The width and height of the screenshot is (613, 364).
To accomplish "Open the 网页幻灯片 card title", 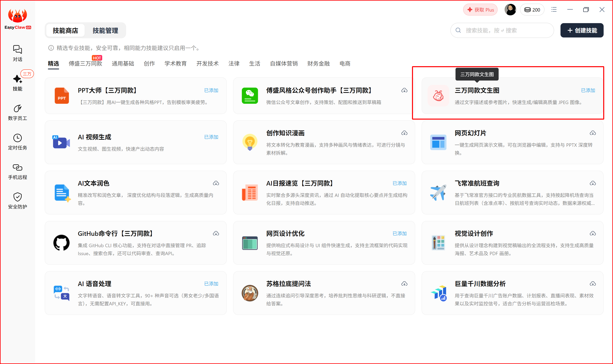I will tap(470, 133).
